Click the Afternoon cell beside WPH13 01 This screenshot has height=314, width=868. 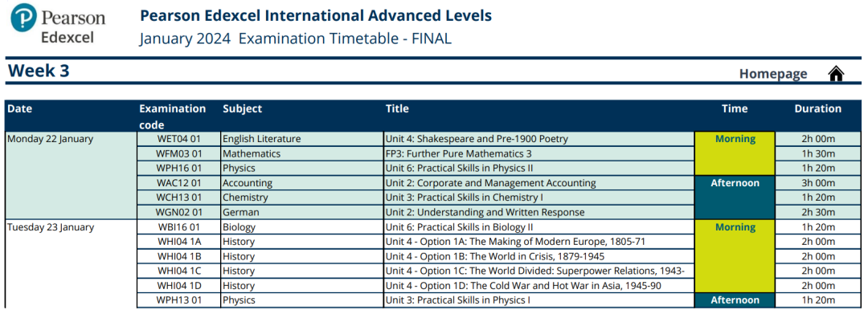(735, 300)
